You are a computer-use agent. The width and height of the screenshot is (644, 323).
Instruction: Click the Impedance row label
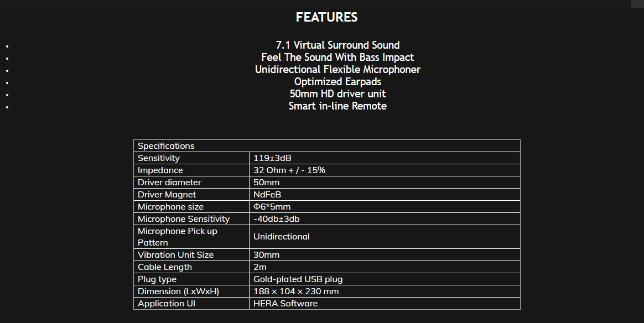[x=191, y=170]
